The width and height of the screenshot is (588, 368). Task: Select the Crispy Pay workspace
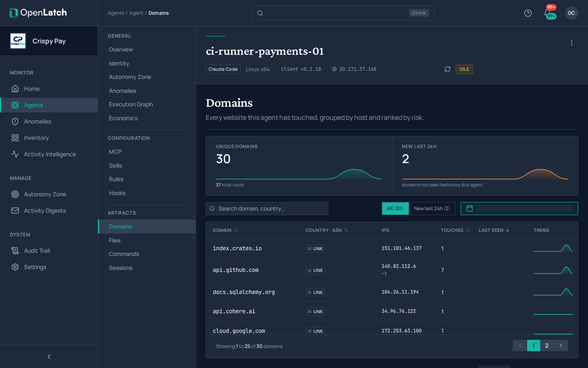click(49, 41)
